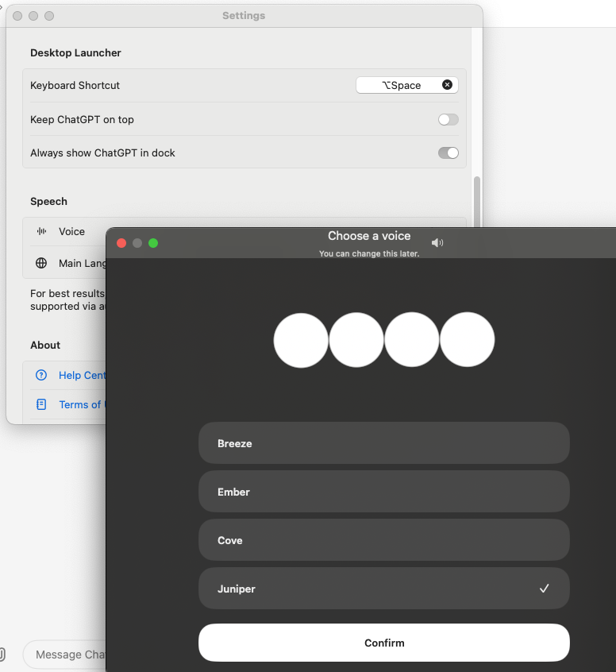
Task: Click the attachment paperclip icon near message box
Action: point(2,655)
